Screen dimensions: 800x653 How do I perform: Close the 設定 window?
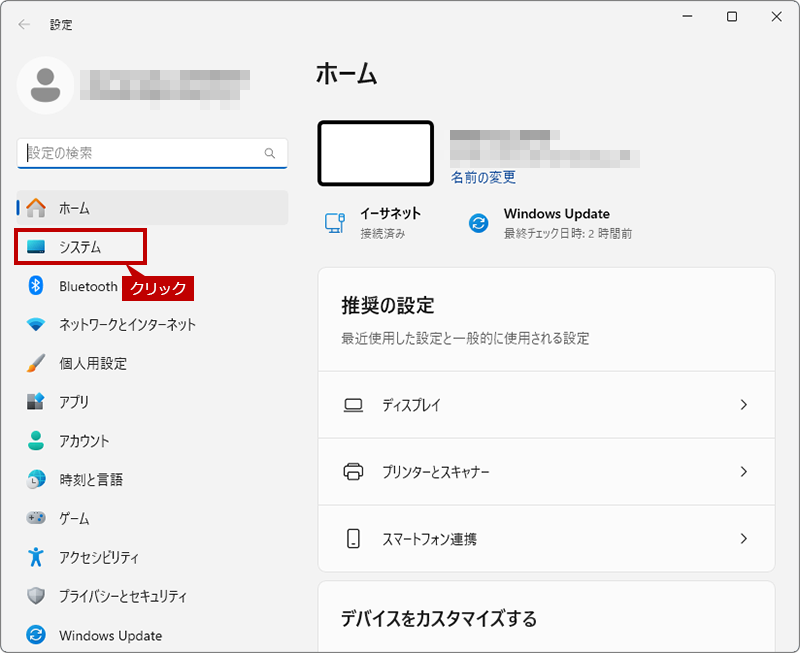[x=777, y=16]
